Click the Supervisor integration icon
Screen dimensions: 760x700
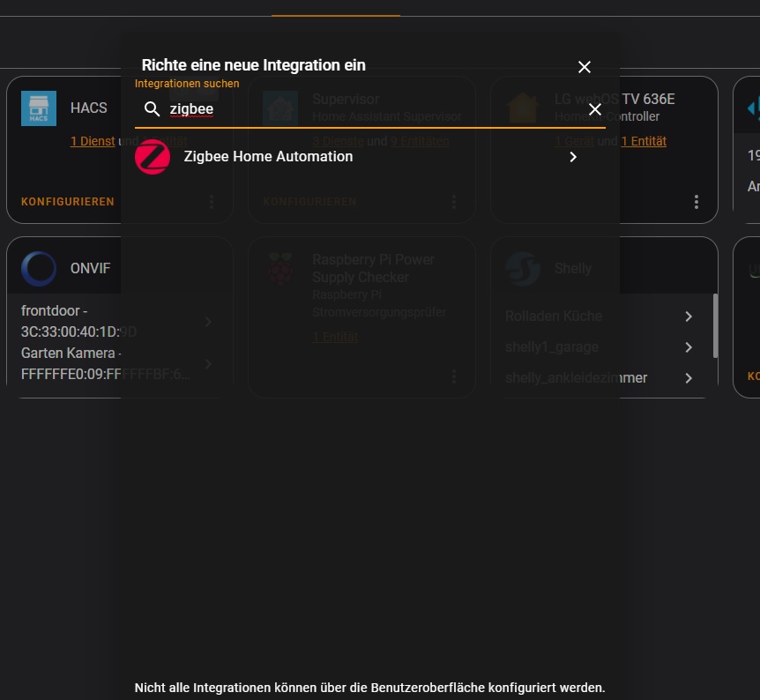pos(280,108)
